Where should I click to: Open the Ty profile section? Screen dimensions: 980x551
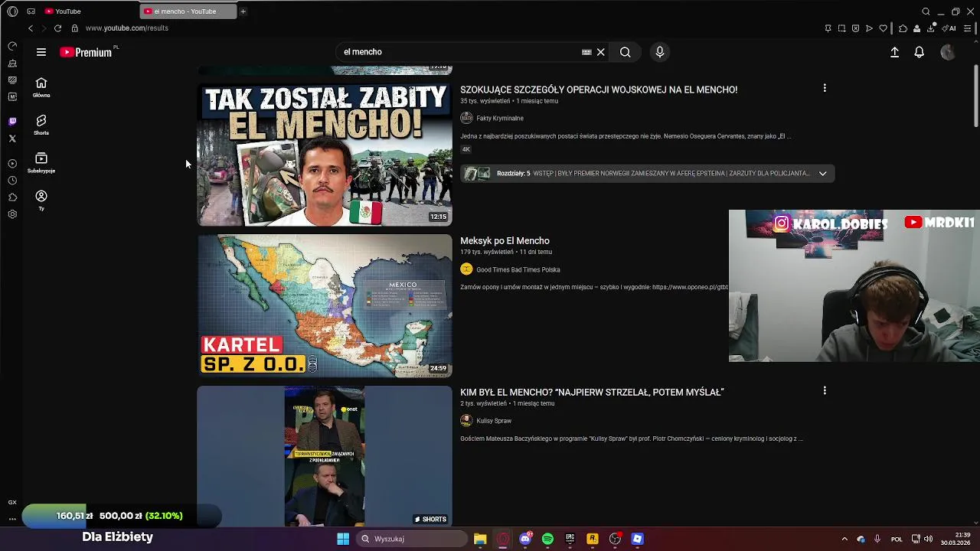[x=41, y=201]
